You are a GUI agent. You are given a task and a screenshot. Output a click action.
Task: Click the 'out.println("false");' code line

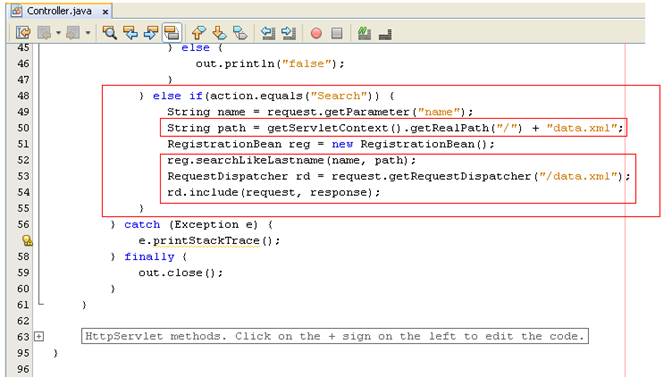click(x=270, y=64)
